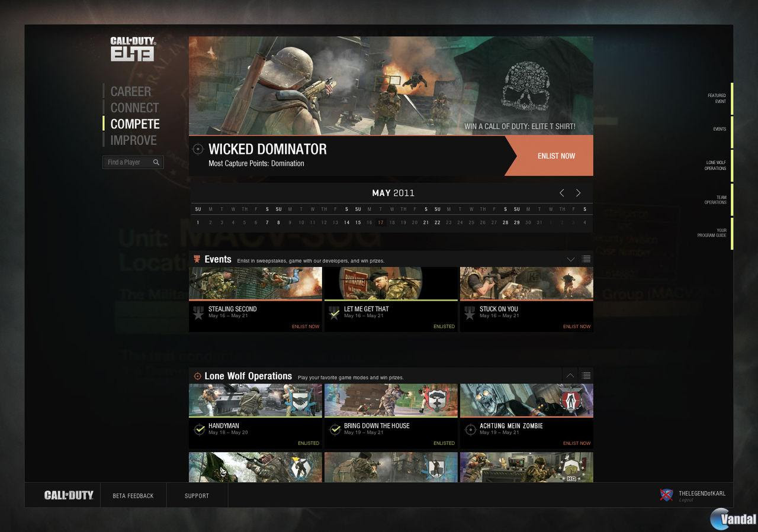Open the Career section
This screenshot has height=532, width=758.
point(130,91)
